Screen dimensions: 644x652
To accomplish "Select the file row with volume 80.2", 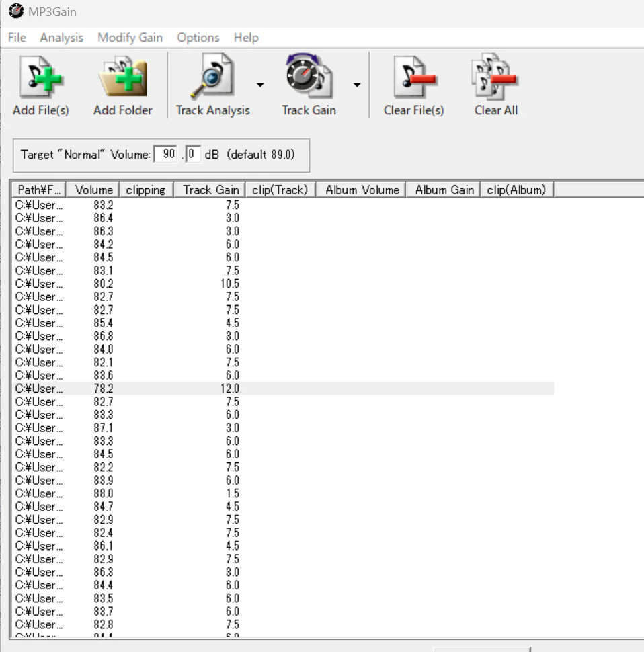I will 284,284.
